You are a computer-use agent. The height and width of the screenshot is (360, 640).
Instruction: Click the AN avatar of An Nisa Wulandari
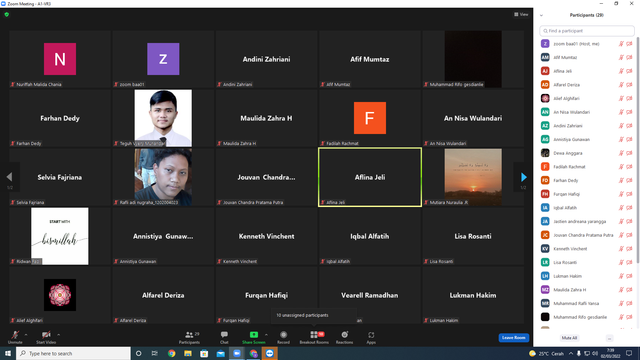pyautogui.click(x=545, y=112)
